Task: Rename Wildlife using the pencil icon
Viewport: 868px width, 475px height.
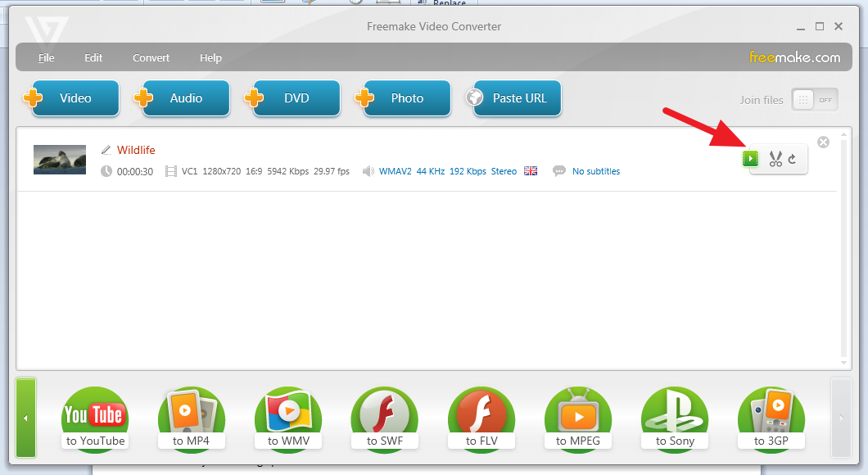Action: 106,150
